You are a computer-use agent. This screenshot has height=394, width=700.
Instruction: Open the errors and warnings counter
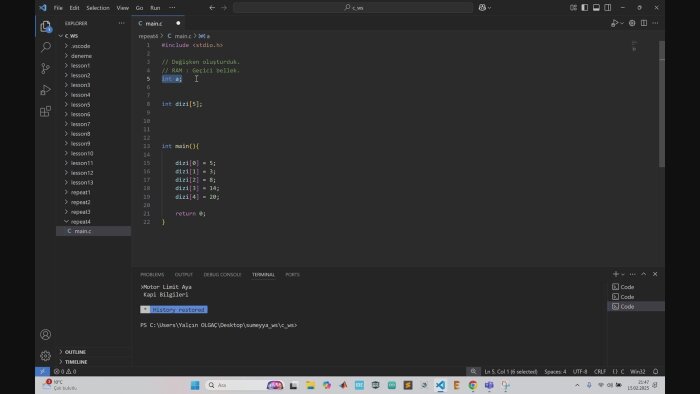[65, 371]
